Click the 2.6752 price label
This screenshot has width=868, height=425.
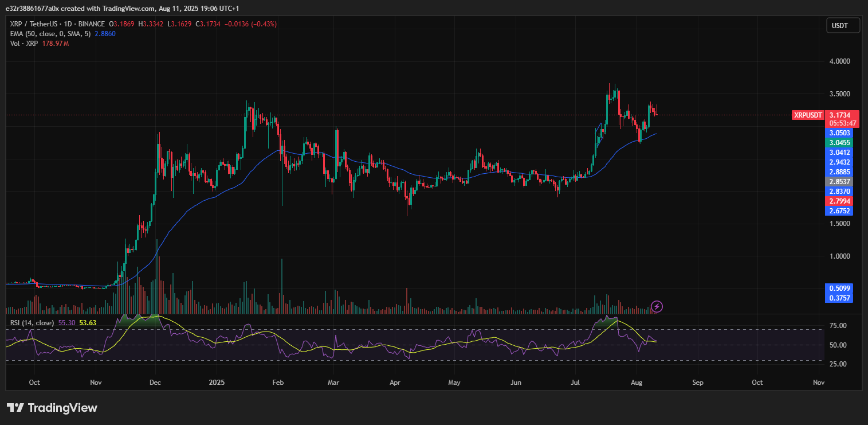[839, 211]
